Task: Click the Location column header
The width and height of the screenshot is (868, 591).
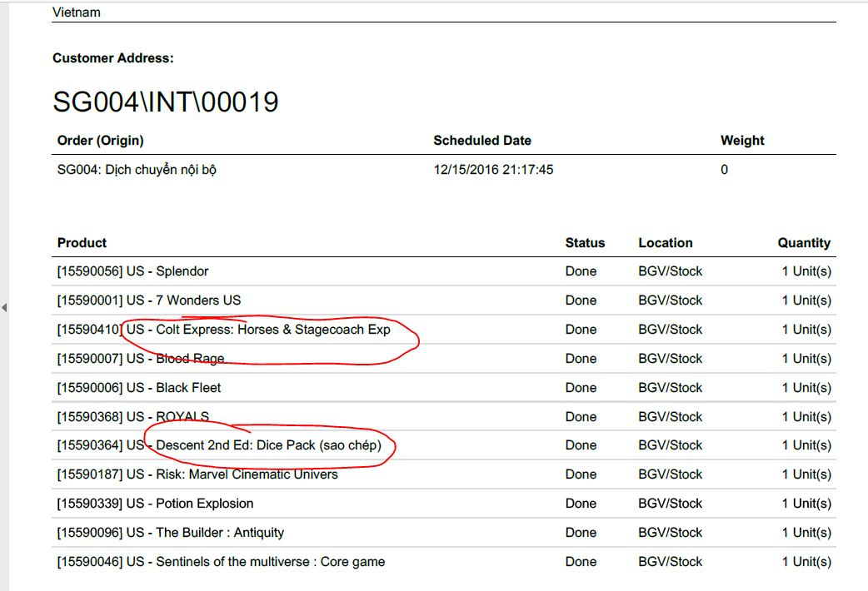Action: [666, 243]
